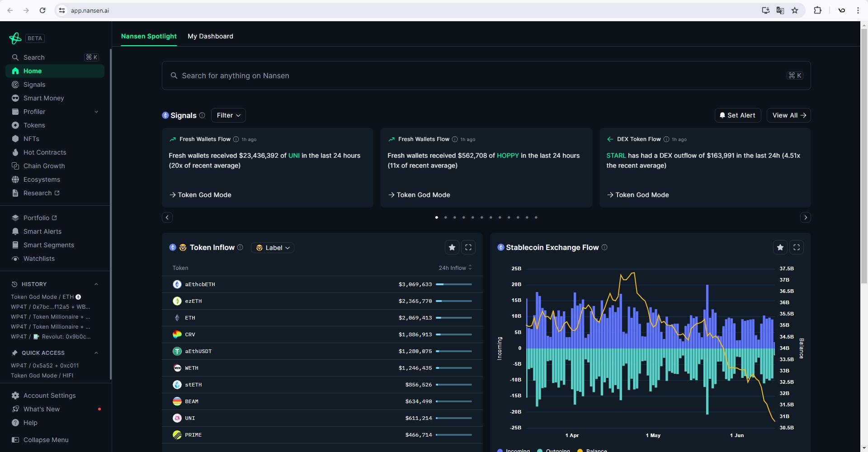Open history item WP4T / Revolut
This screenshot has height=452, width=868.
51,337
